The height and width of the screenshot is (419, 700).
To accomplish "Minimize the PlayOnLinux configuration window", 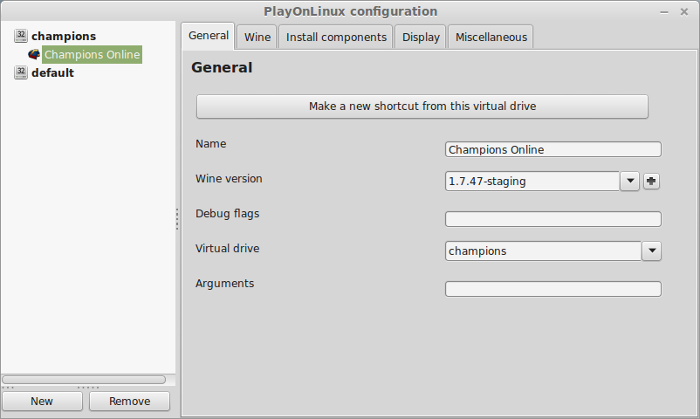I will [664, 12].
